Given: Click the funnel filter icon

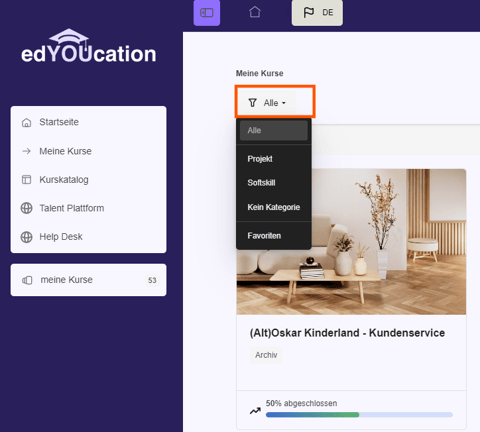Looking at the screenshot, I should pyautogui.click(x=252, y=103).
